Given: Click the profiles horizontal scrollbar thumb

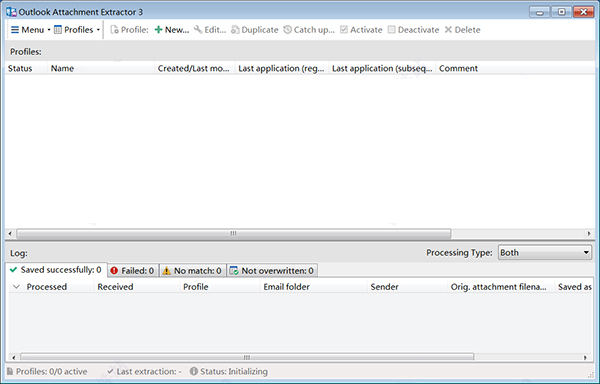Looking at the screenshot, I should click(233, 233).
